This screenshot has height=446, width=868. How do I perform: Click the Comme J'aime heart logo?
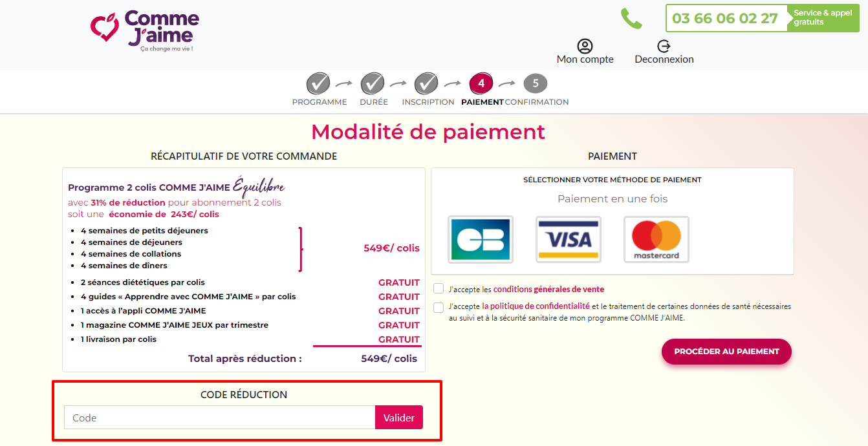click(105, 26)
